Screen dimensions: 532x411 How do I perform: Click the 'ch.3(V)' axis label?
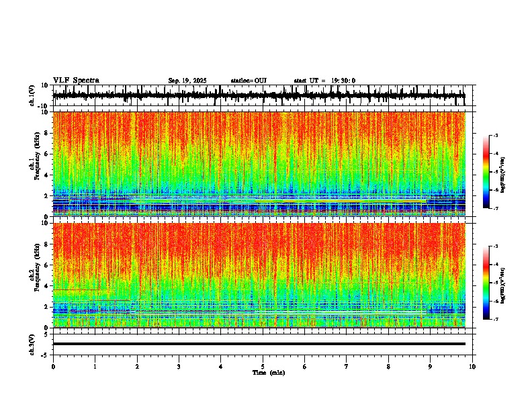click(x=32, y=345)
